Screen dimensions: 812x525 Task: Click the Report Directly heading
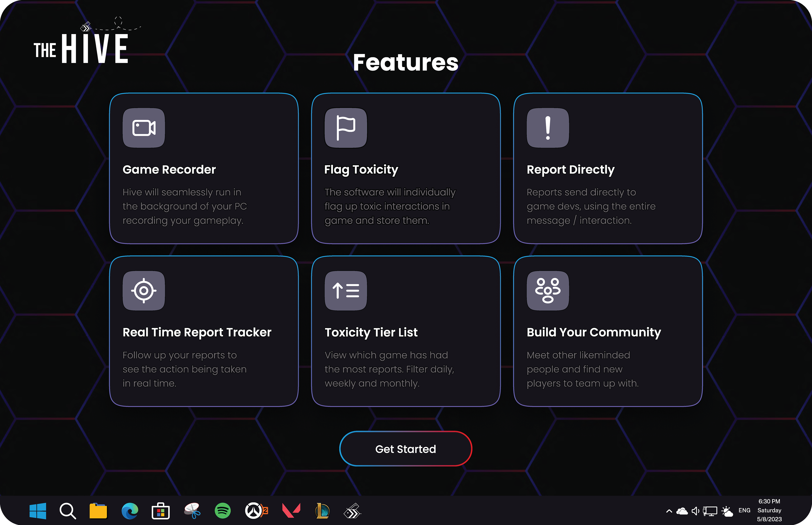point(571,170)
